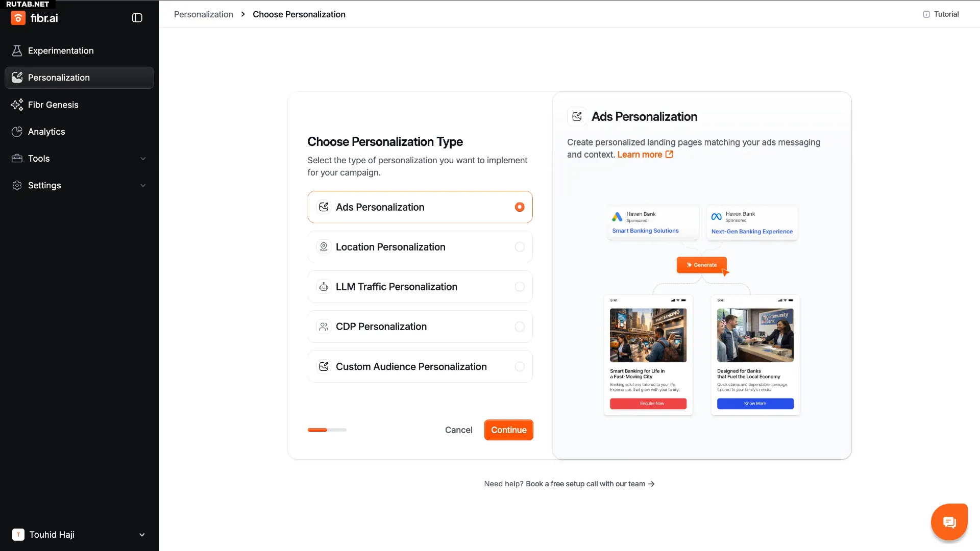
Task: Select the CDP Personalization radio button
Action: pyautogui.click(x=520, y=327)
